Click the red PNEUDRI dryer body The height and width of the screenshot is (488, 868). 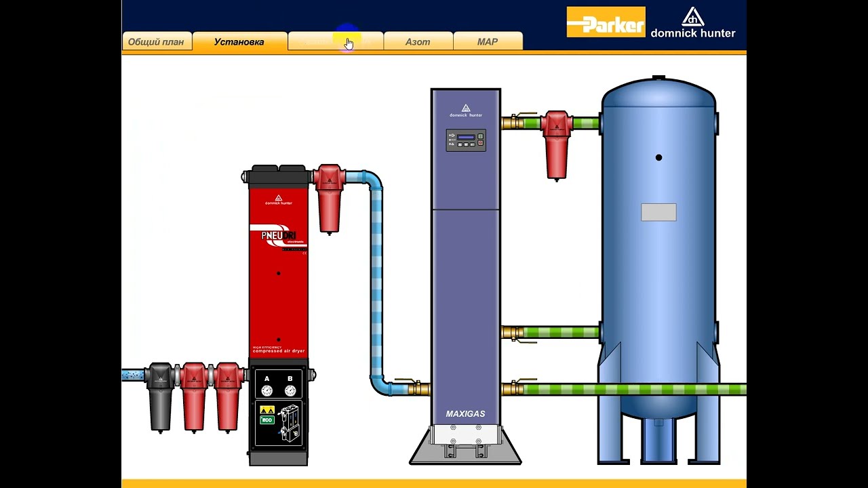(278, 274)
